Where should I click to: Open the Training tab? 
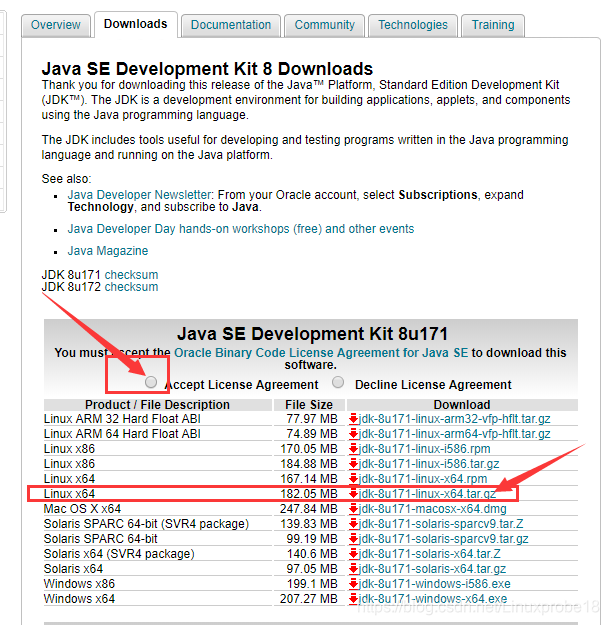coord(493,25)
